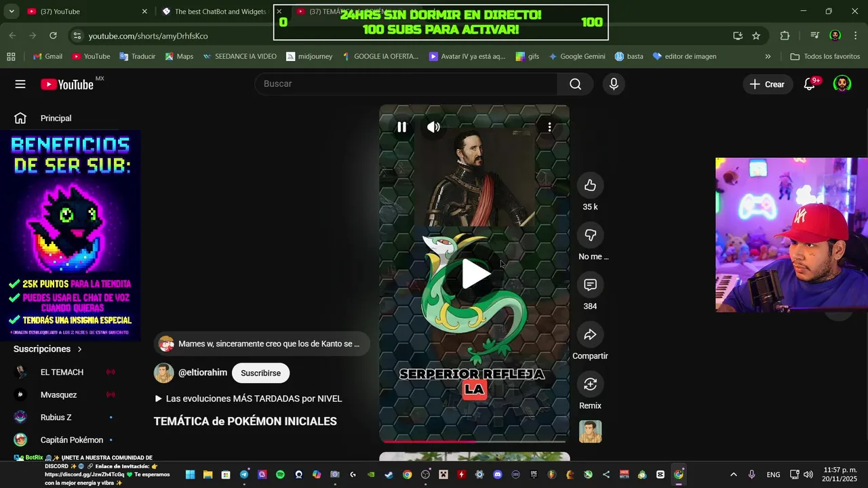
Task: Open Epic Games launcher in the taskbar
Action: point(534,474)
